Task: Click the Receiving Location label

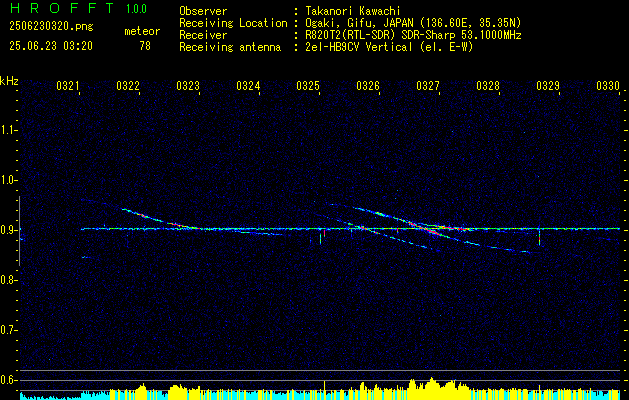Action: [233, 23]
